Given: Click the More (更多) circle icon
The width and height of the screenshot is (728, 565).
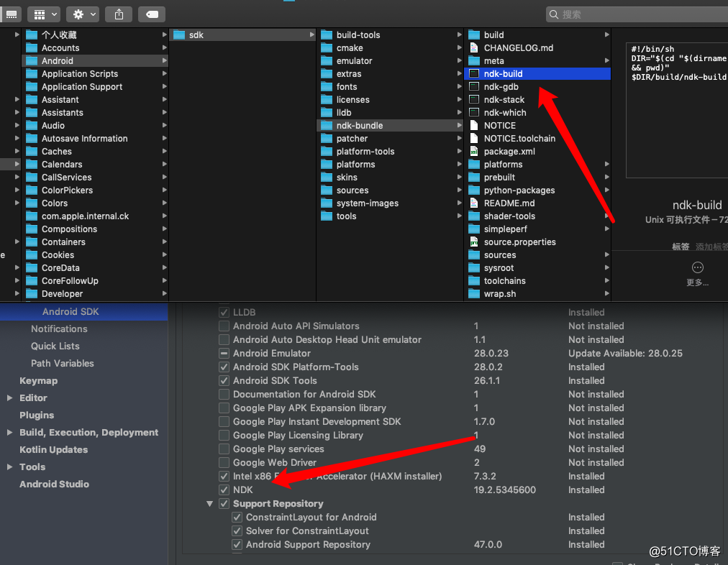Looking at the screenshot, I should (697, 267).
